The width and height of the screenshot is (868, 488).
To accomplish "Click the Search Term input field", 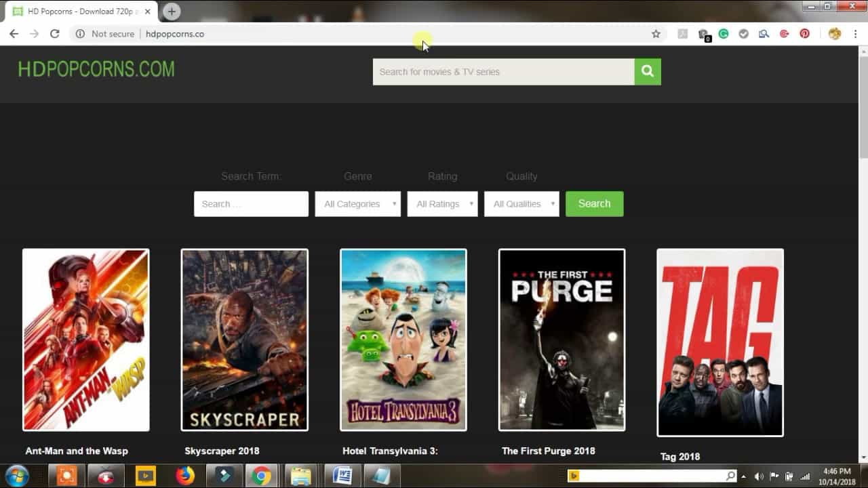I will coord(251,204).
